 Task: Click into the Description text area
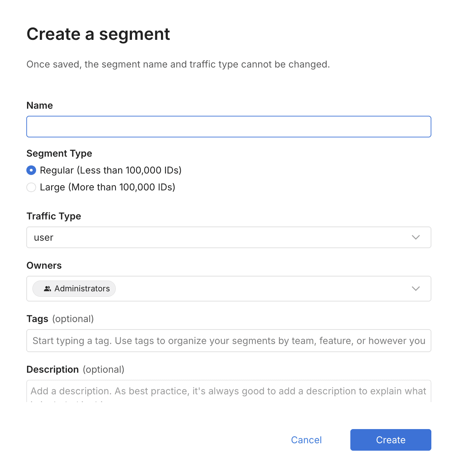click(x=228, y=391)
